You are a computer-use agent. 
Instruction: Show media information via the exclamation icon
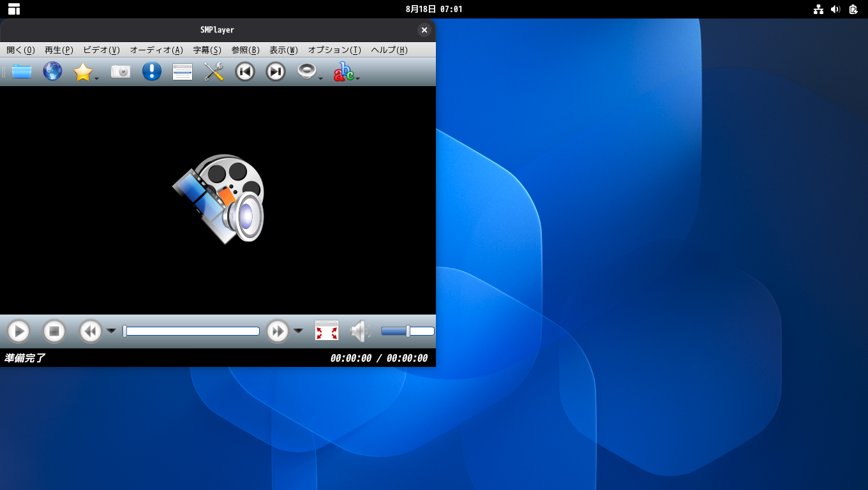click(x=152, y=71)
